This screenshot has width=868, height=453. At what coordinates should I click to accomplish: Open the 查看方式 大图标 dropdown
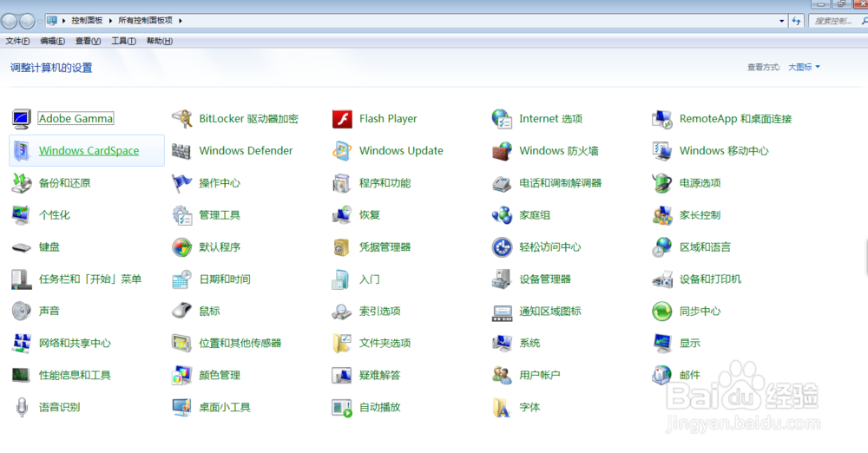tap(804, 67)
